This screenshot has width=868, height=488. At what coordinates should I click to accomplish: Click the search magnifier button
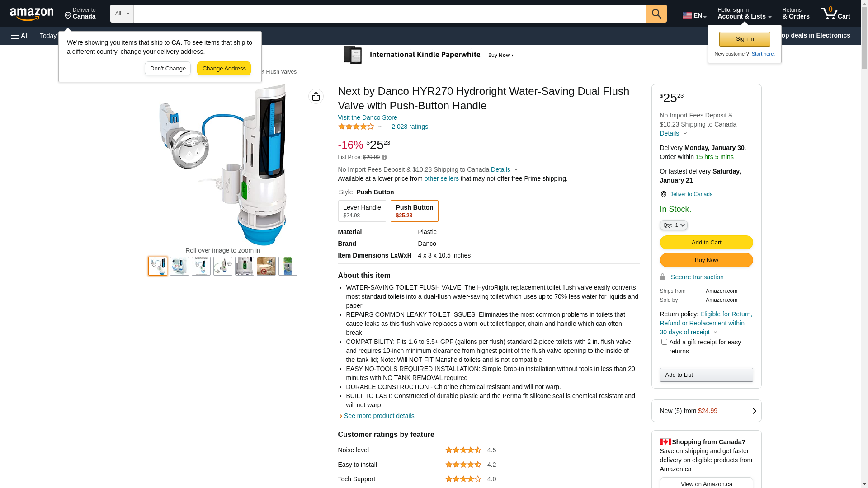656,14
